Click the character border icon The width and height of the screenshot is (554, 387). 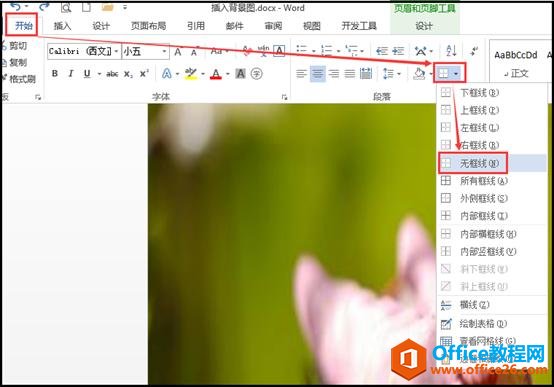coord(279,51)
